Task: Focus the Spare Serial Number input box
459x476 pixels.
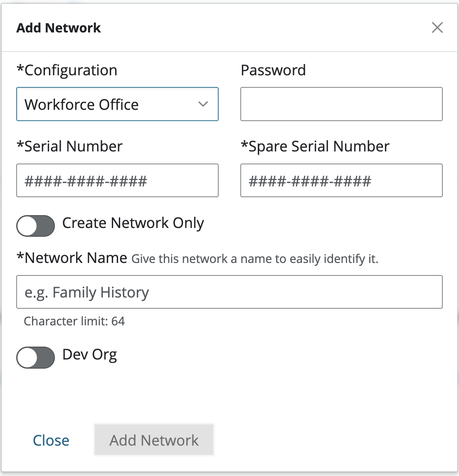Action: 341,181
